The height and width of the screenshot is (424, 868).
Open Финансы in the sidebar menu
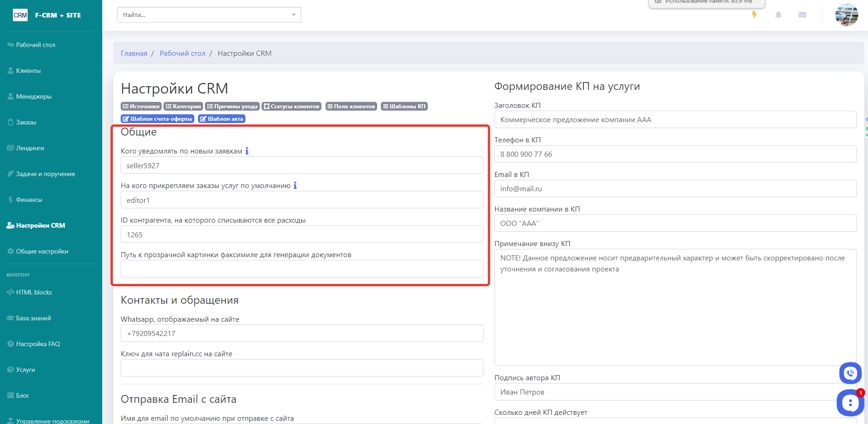click(x=29, y=200)
